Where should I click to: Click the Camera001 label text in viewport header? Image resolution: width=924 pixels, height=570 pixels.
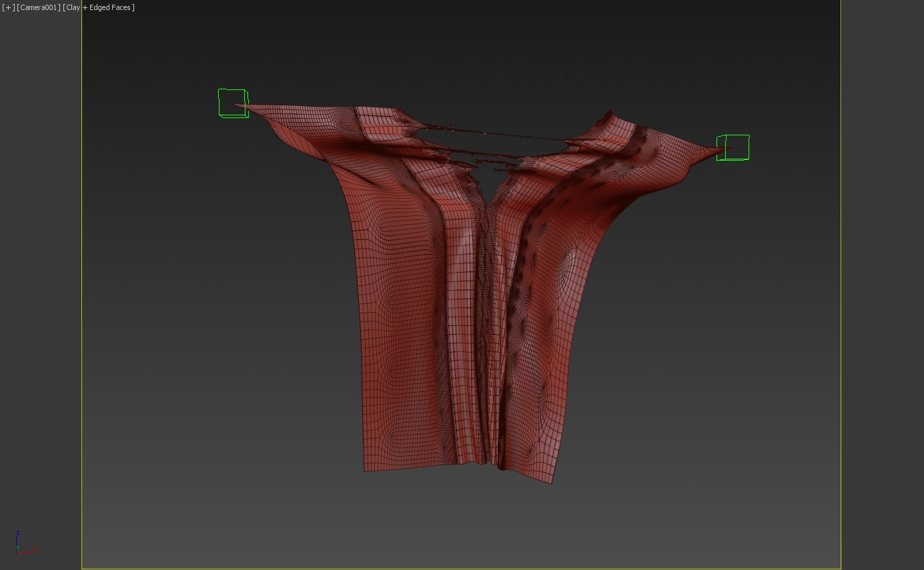click(x=40, y=7)
